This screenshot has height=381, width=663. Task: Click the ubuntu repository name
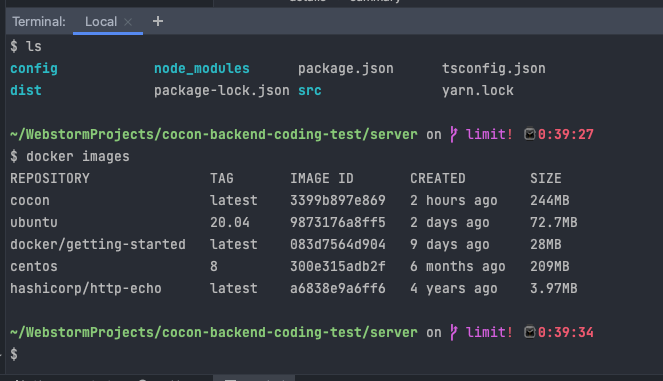pyautogui.click(x=34, y=222)
